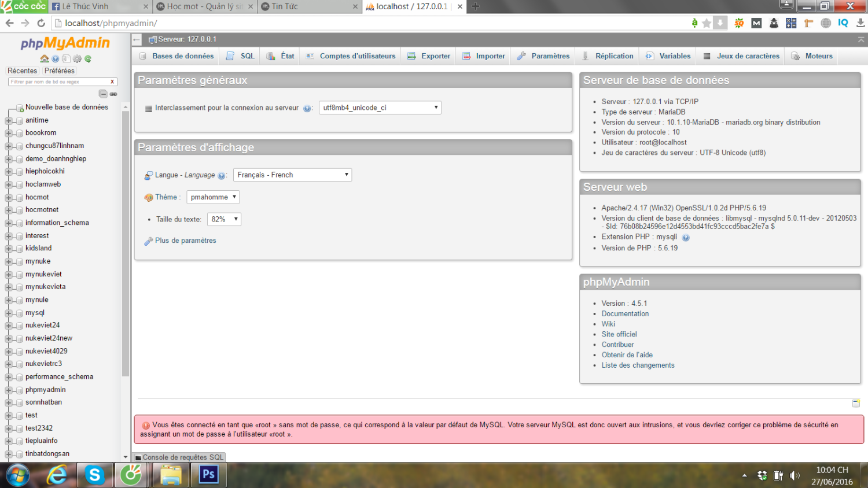Open Photoshop from the taskbar
868x488 pixels.
coord(208,475)
